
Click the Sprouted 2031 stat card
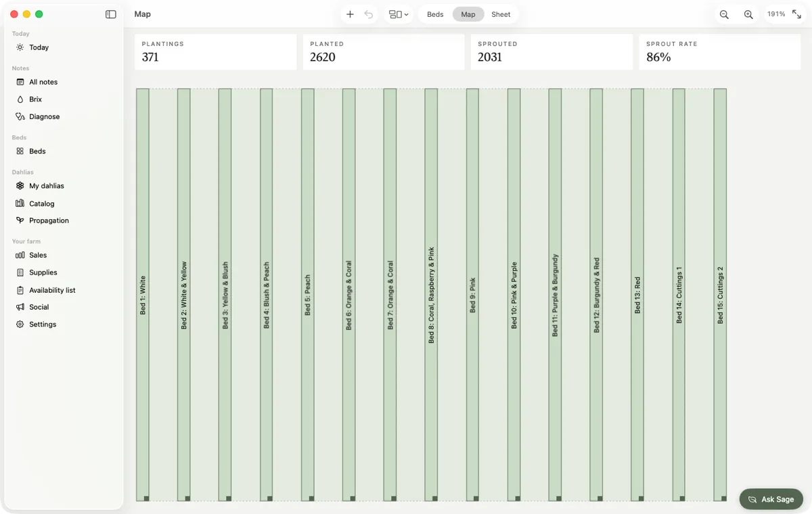point(551,52)
